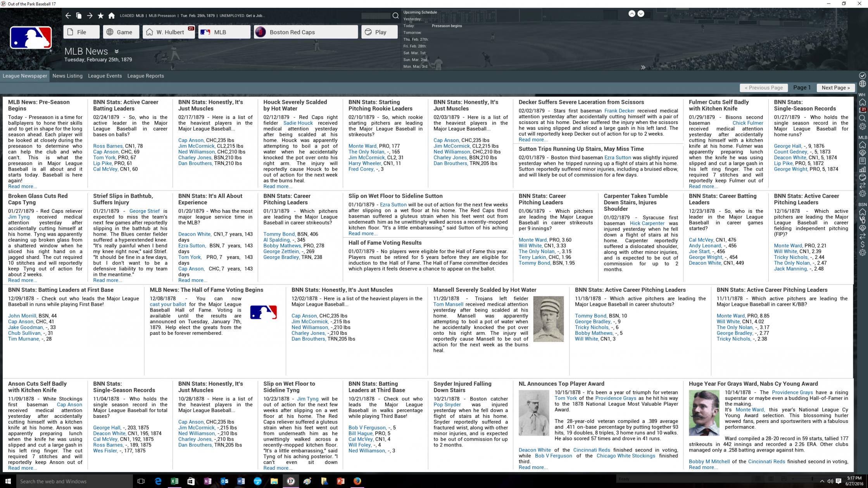The image size is (868, 488).
Task: Open the Boston Red Caps menu
Action: pos(306,32)
